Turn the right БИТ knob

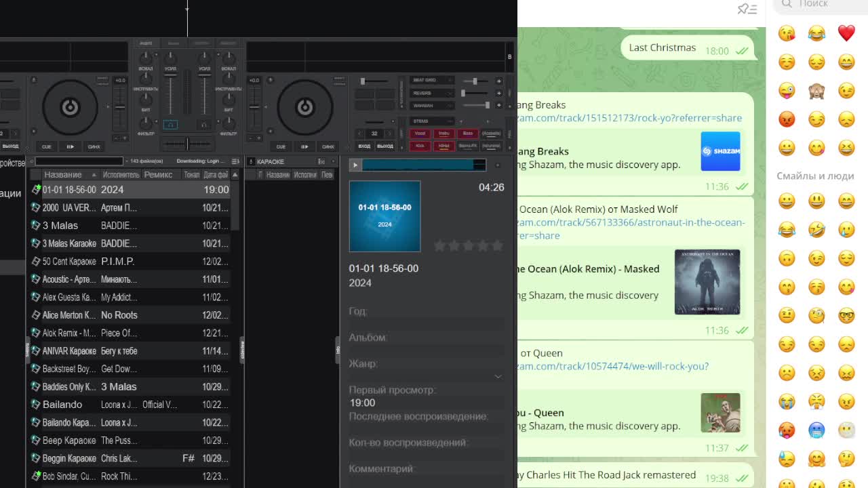pos(229,100)
